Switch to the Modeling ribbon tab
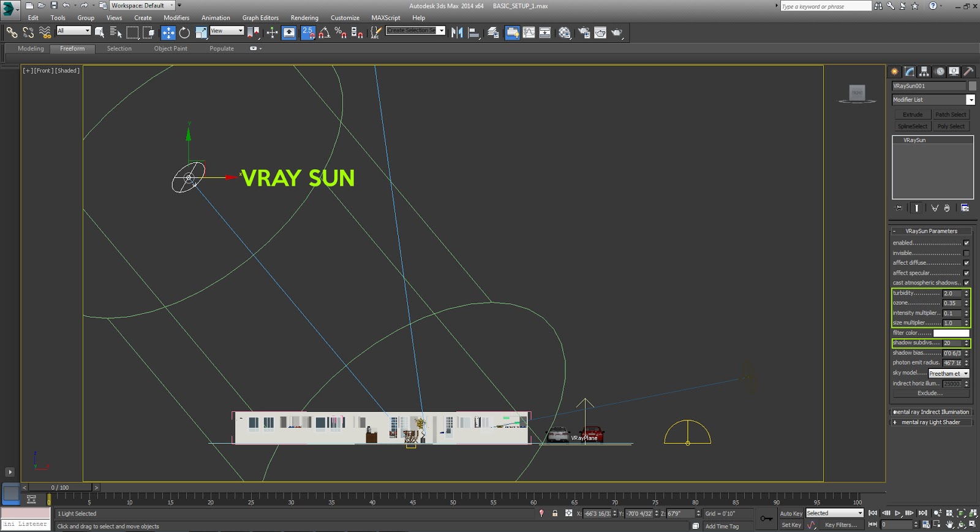This screenshot has height=532, width=980. (x=31, y=48)
